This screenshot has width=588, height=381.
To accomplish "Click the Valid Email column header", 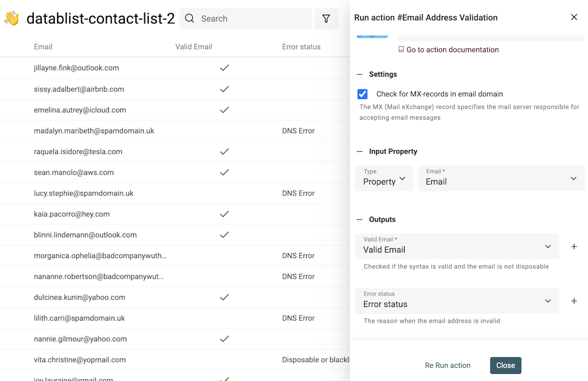I will point(194,47).
